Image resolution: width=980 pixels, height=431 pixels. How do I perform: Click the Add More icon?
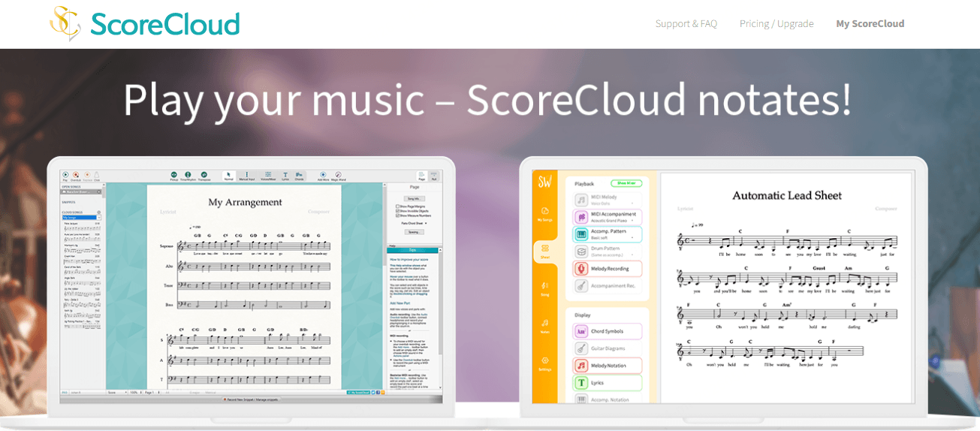[x=323, y=176]
